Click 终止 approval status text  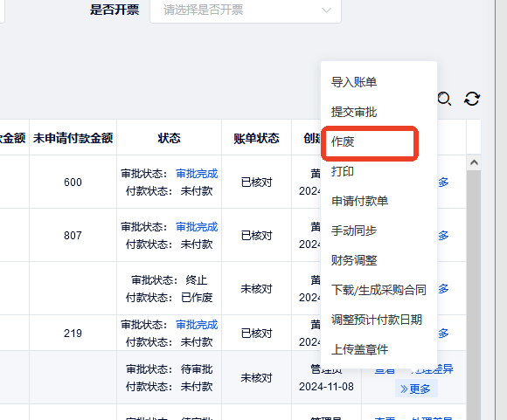(x=197, y=280)
